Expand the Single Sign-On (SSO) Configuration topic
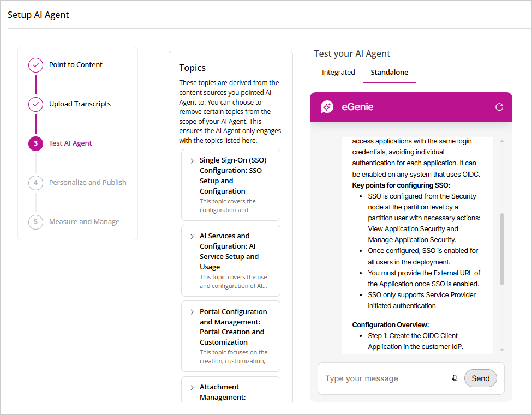 pos(192,161)
